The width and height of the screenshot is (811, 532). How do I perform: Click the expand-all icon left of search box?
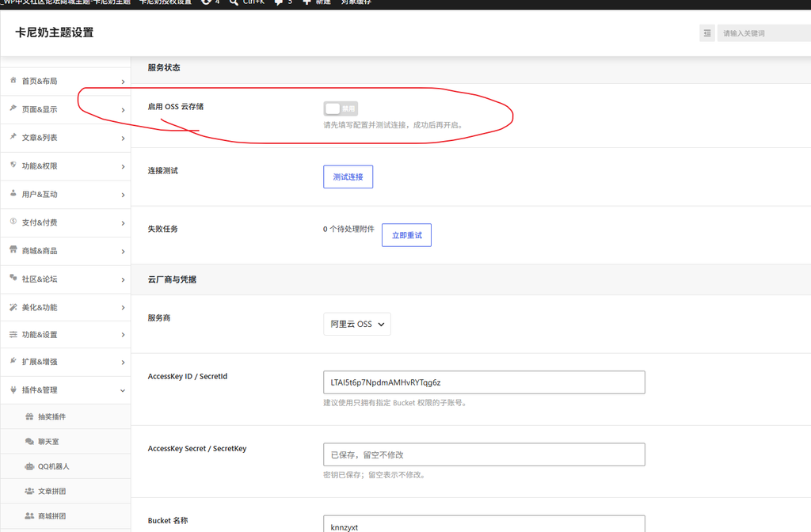click(707, 33)
